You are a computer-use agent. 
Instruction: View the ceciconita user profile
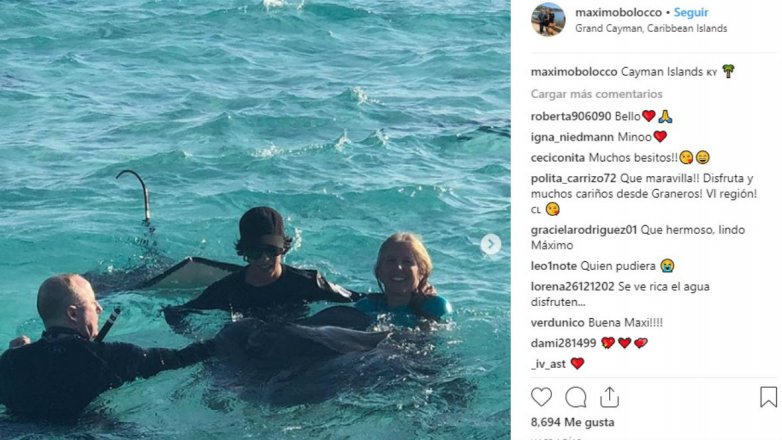pos(558,158)
